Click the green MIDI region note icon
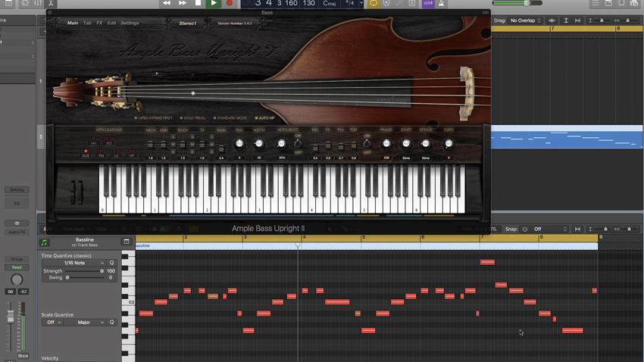The height and width of the screenshot is (362, 644). click(44, 242)
